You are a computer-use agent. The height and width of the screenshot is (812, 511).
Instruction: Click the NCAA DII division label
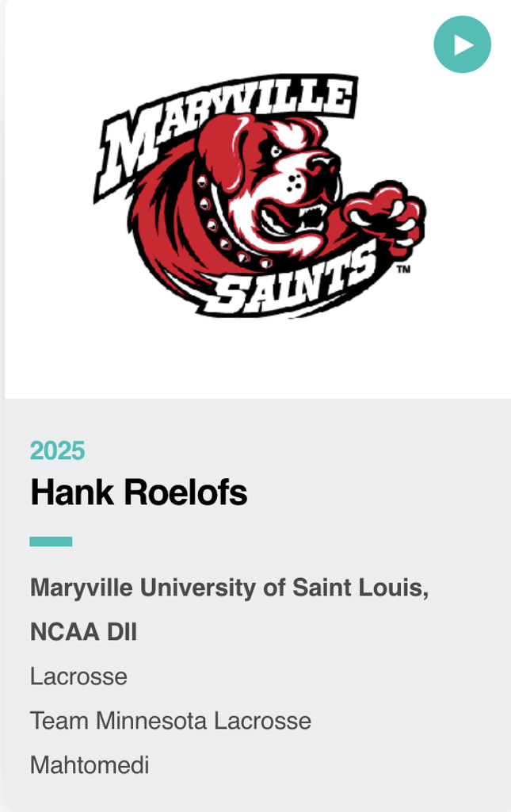coord(83,632)
